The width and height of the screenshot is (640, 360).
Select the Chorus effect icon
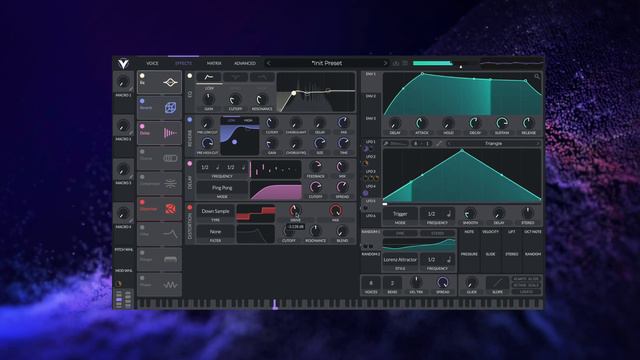coord(170,158)
